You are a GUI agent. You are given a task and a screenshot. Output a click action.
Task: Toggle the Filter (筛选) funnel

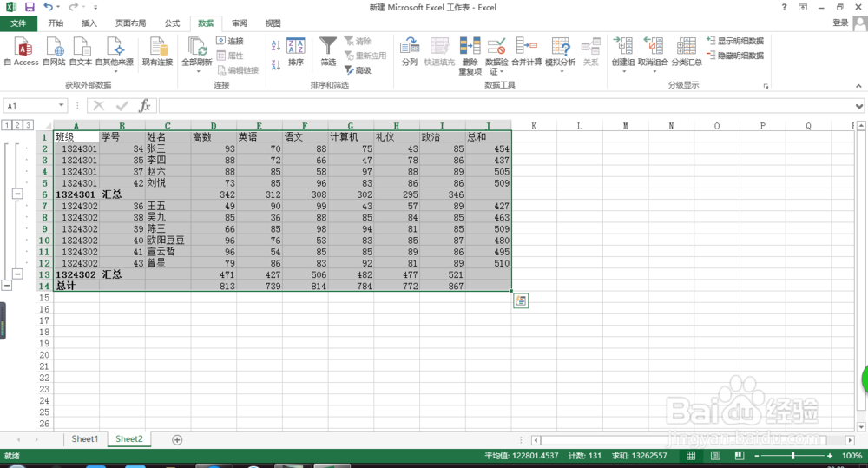[328, 51]
